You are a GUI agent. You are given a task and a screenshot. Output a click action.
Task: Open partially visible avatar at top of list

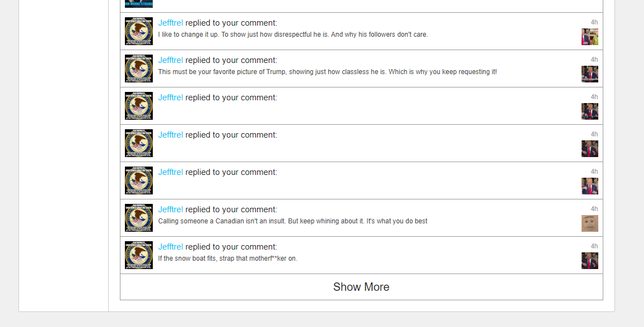139,4
